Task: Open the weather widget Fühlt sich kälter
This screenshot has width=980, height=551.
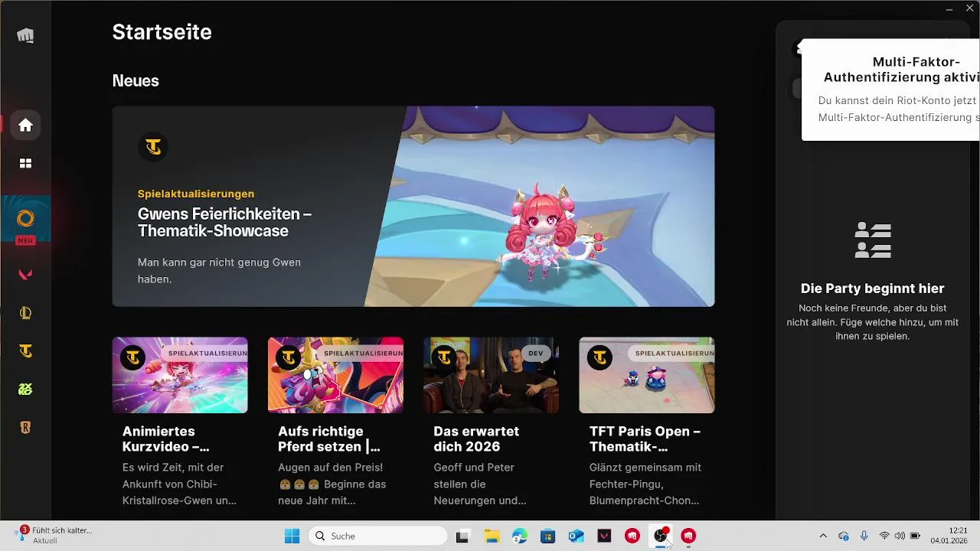Action: pyautogui.click(x=54, y=535)
